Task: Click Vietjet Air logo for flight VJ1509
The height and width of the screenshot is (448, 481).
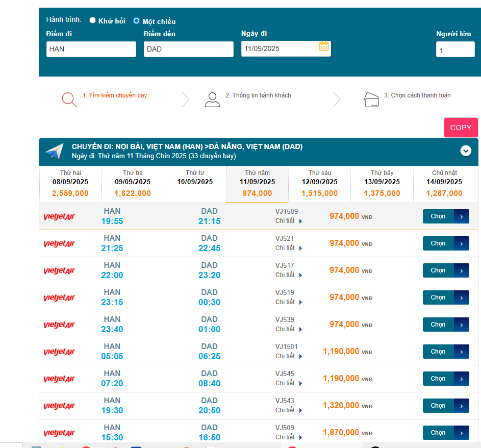Action: tap(59, 216)
